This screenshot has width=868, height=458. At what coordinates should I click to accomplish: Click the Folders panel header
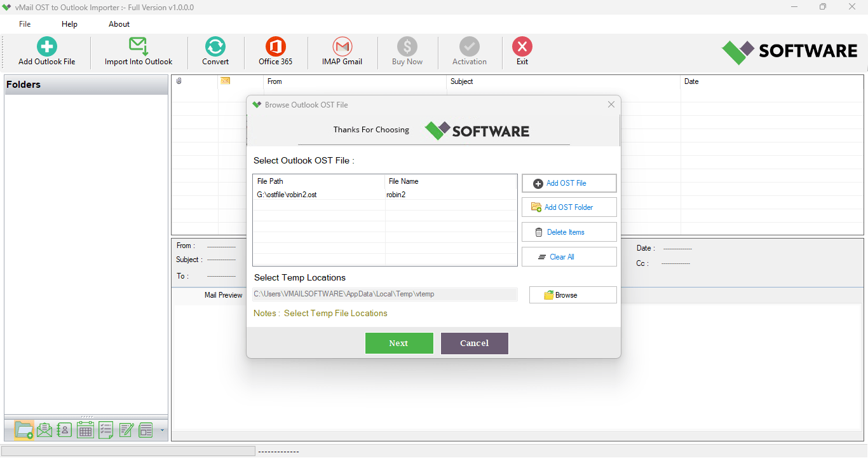click(86, 85)
